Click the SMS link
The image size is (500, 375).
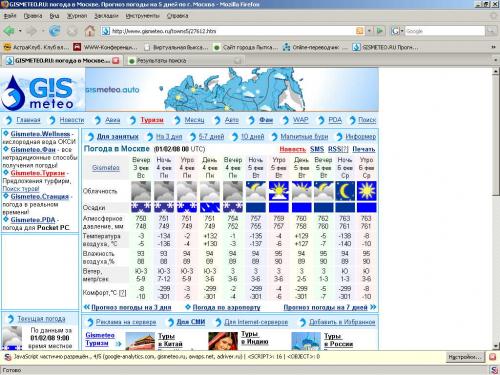coord(317,149)
